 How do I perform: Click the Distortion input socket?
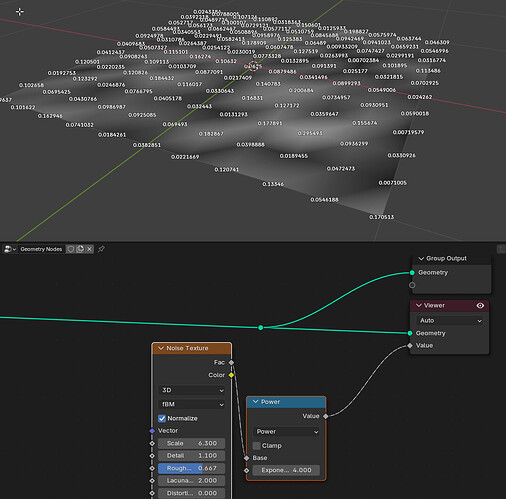(x=152, y=493)
